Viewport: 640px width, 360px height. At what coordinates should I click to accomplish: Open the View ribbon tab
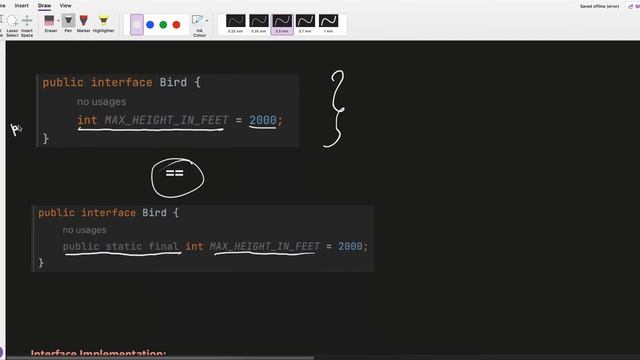click(x=65, y=6)
